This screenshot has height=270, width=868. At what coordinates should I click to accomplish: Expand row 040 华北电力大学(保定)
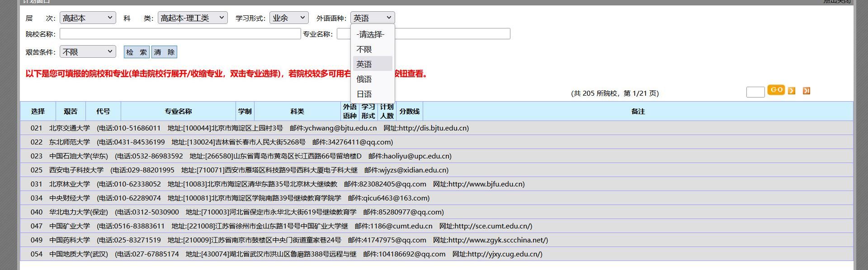pyautogui.click(x=436, y=212)
